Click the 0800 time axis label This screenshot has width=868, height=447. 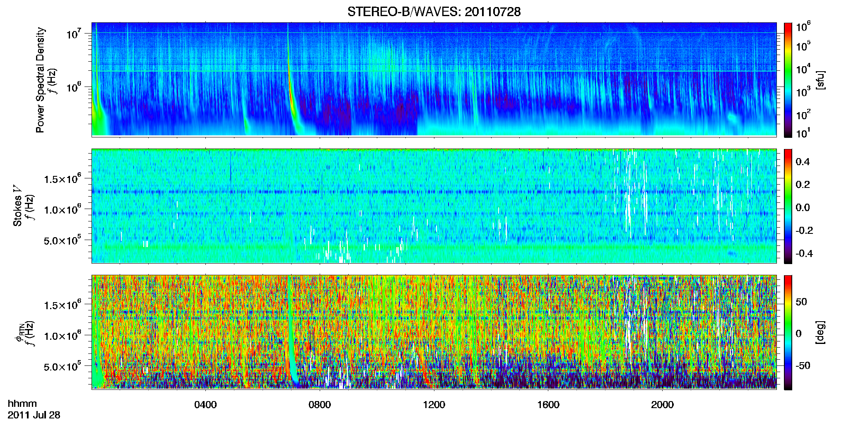tap(320, 404)
